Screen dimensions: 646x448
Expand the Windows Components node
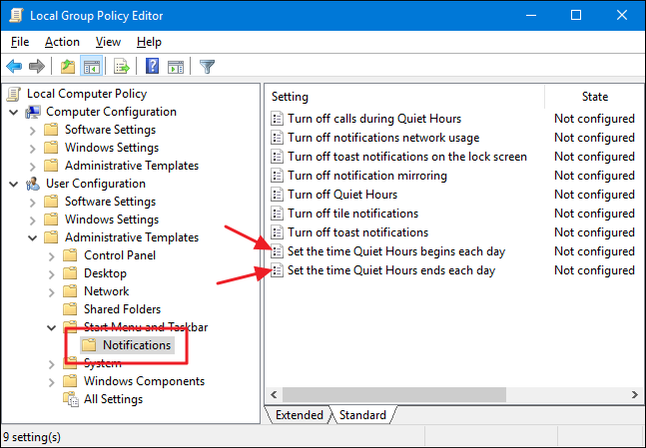[x=51, y=382]
